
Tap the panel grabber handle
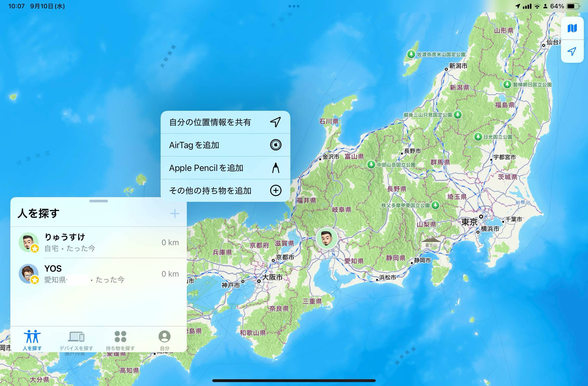(99, 201)
